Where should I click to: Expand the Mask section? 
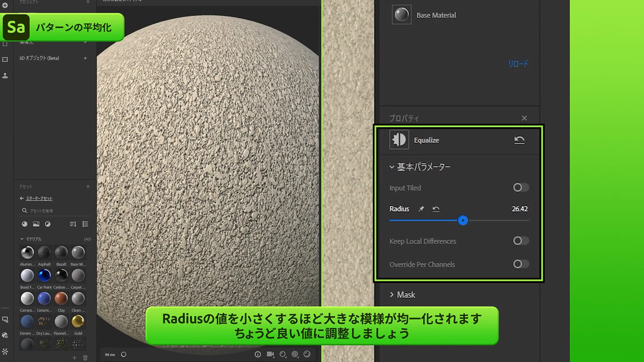(392, 295)
